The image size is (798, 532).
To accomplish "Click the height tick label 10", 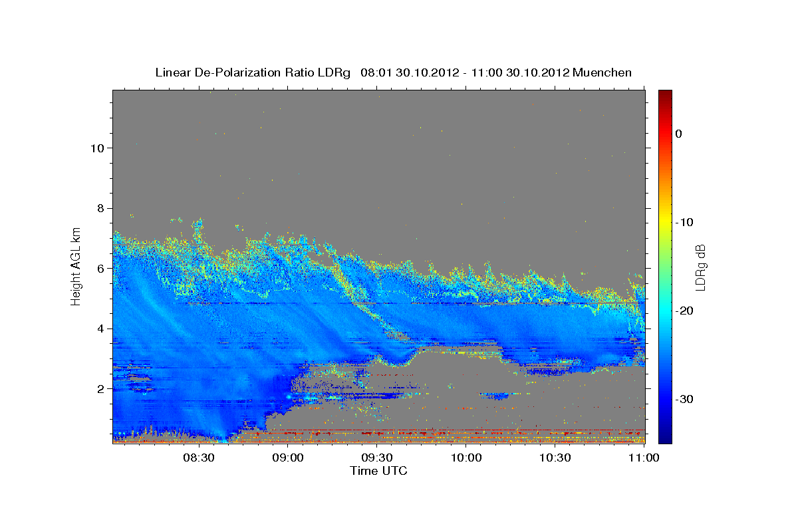I will 97,148.
